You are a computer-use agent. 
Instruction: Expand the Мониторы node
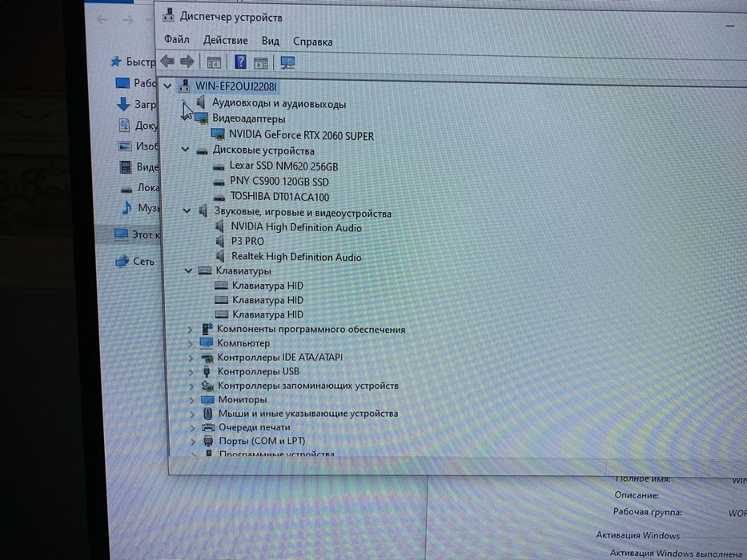tap(192, 400)
